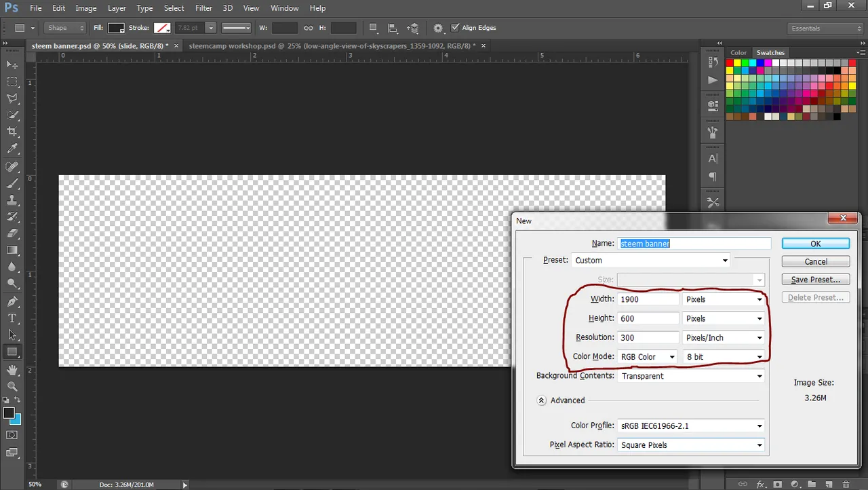
Task: Open the Background Contents dropdown
Action: [691, 376]
